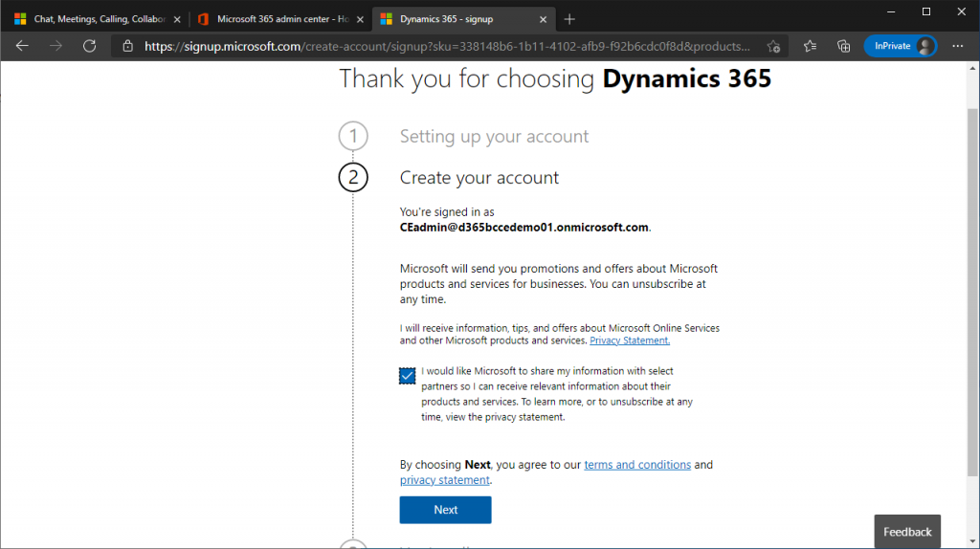
Task: Click the Thank you for choosing Dynamics 365 title
Action: coord(555,78)
